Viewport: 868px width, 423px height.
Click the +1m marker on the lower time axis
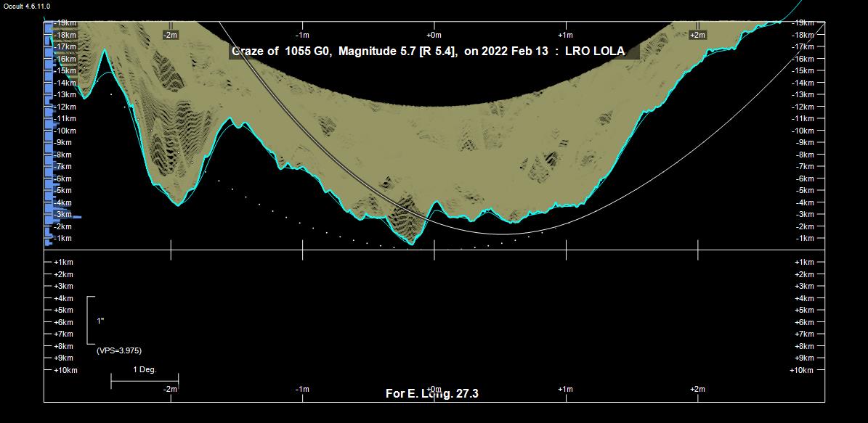[x=565, y=390]
